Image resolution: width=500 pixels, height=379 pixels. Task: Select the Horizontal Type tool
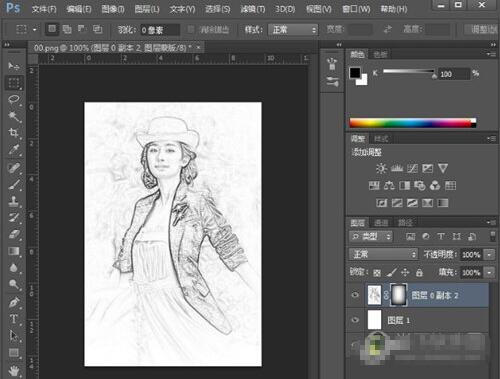pos(14,319)
